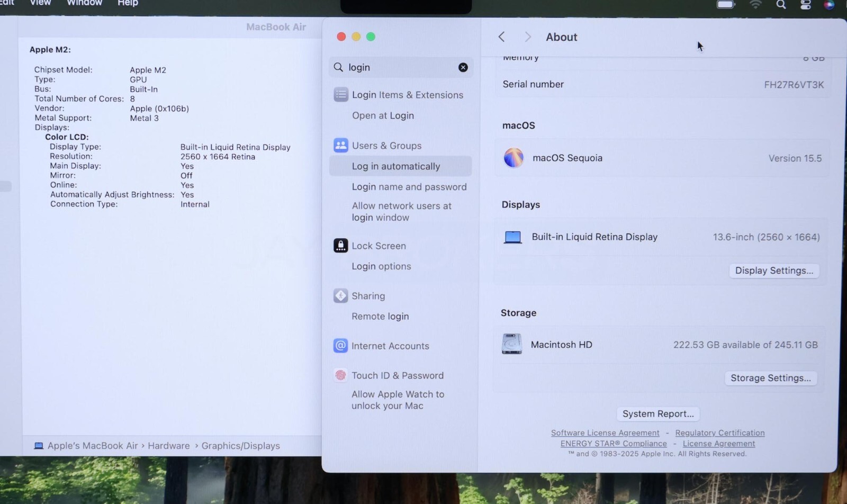Click the Storage Settings button
The height and width of the screenshot is (504, 847).
tap(771, 378)
